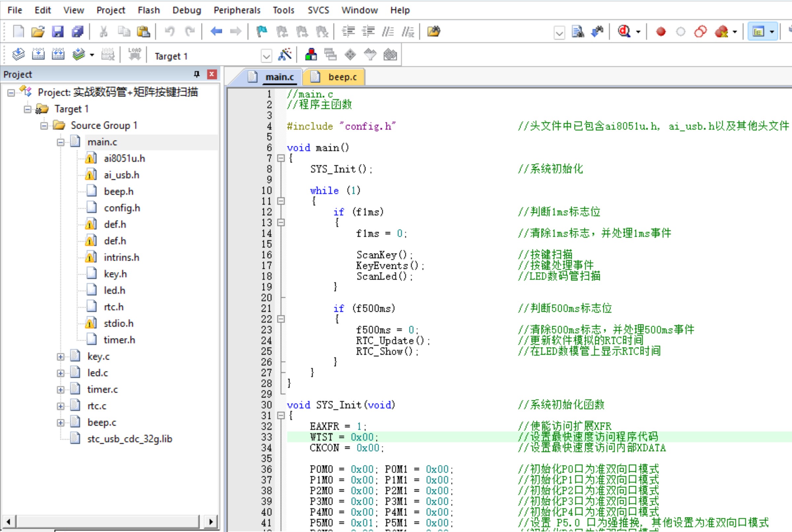792x532 pixels.
Task: Open the SVCS menu
Action: click(x=318, y=10)
